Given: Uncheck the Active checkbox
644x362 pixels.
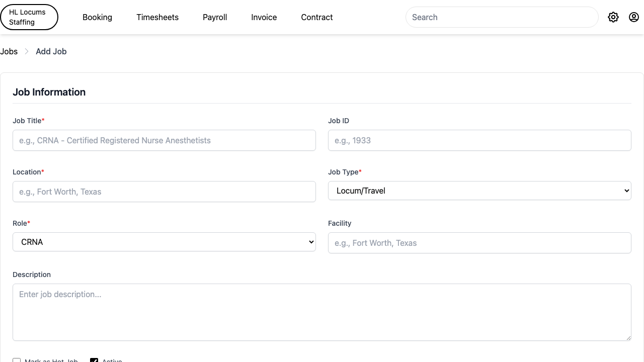Looking at the screenshot, I should click(94, 360).
